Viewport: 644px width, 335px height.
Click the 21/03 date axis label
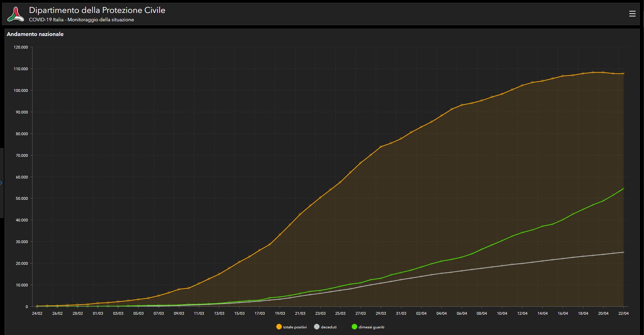pos(300,313)
